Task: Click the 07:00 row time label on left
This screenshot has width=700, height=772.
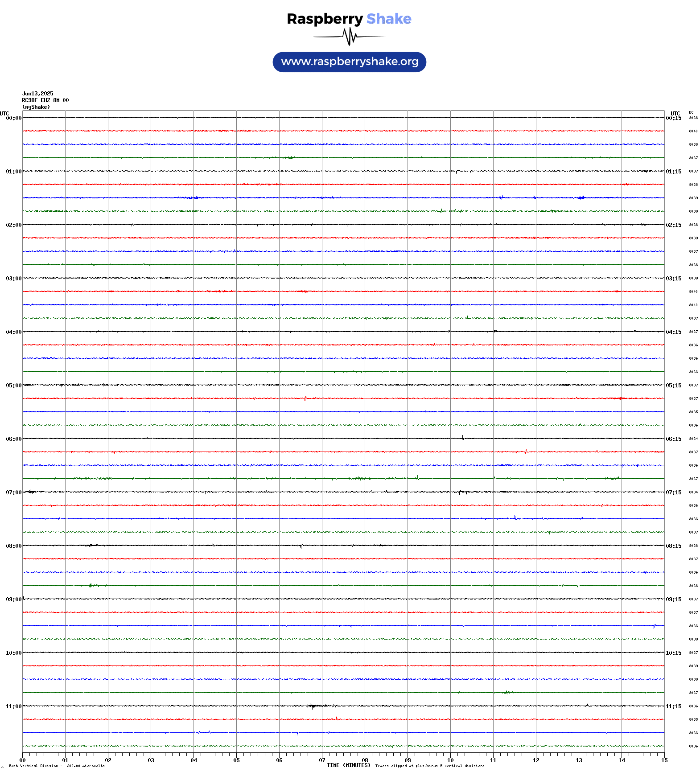Action: 13,493
